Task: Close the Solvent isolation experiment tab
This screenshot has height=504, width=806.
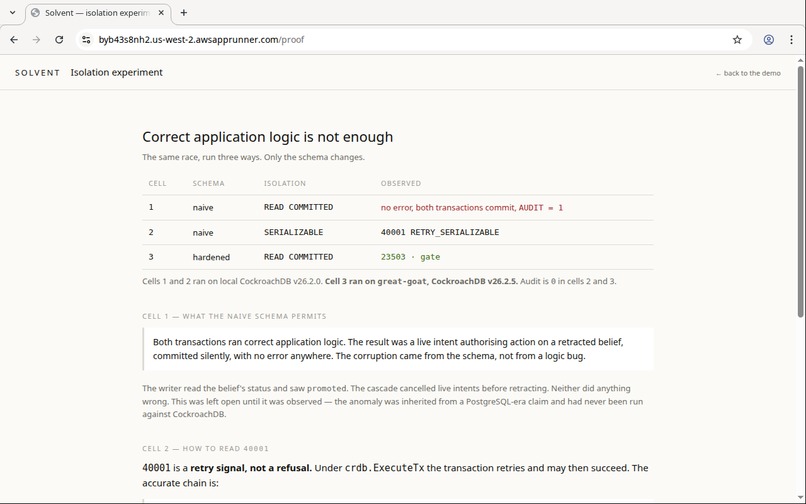Action: (161, 13)
